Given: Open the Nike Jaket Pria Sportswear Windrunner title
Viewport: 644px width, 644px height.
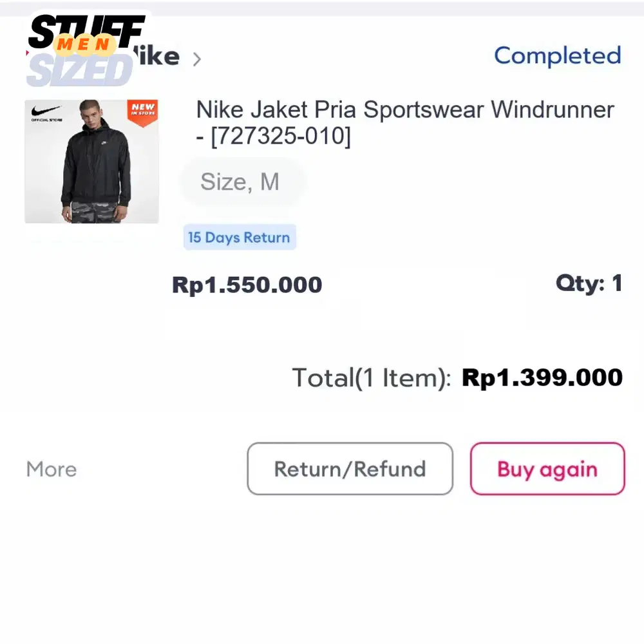Looking at the screenshot, I should click(404, 122).
